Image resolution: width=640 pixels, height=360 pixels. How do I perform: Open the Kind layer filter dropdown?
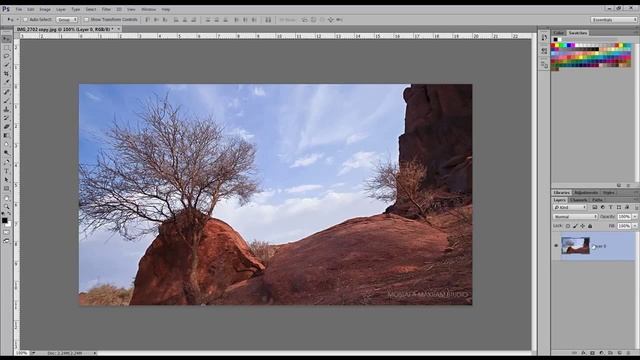570,207
